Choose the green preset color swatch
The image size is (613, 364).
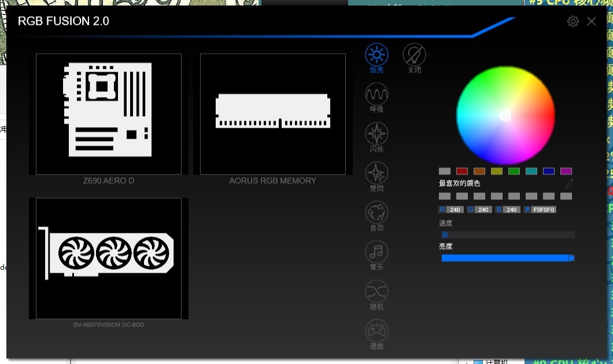[514, 171]
